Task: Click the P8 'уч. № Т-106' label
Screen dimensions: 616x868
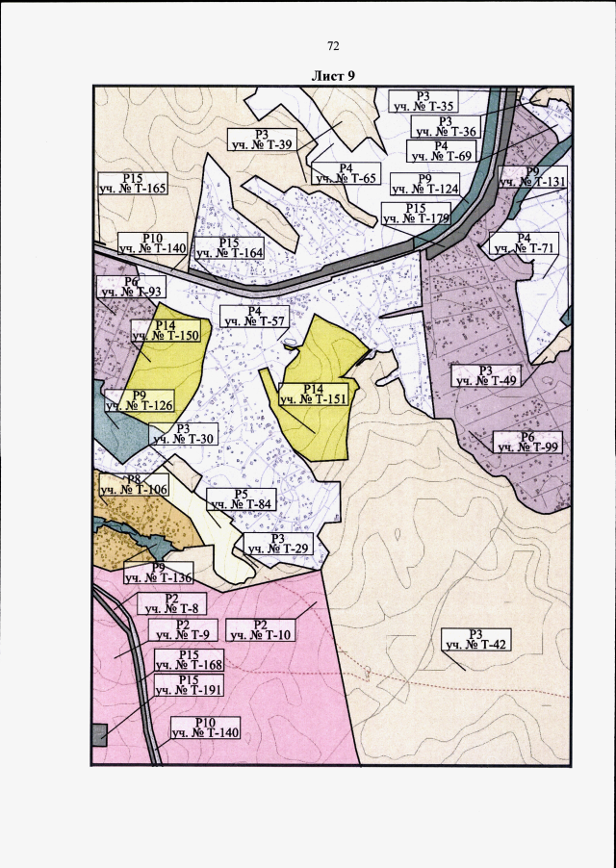Action: pyautogui.click(x=134, y=489)
